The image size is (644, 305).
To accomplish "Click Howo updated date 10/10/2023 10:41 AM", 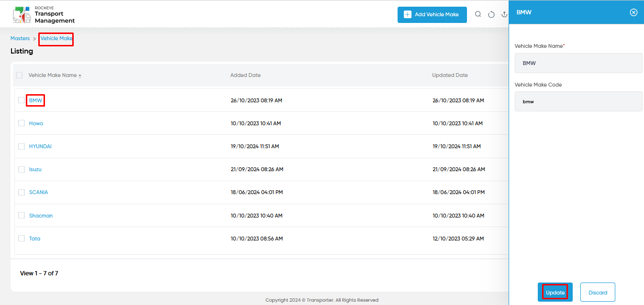I will [x=457, y=123].
